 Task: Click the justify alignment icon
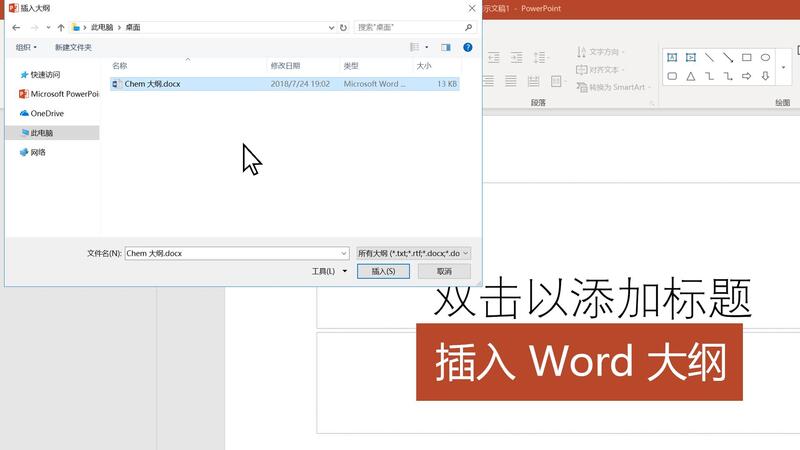point(511,81)
